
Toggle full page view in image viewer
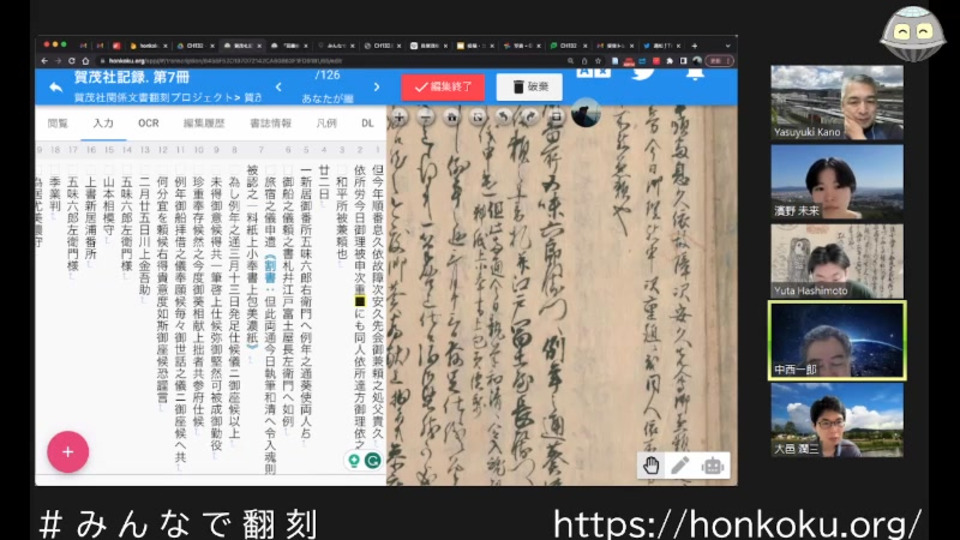(478, 117)
